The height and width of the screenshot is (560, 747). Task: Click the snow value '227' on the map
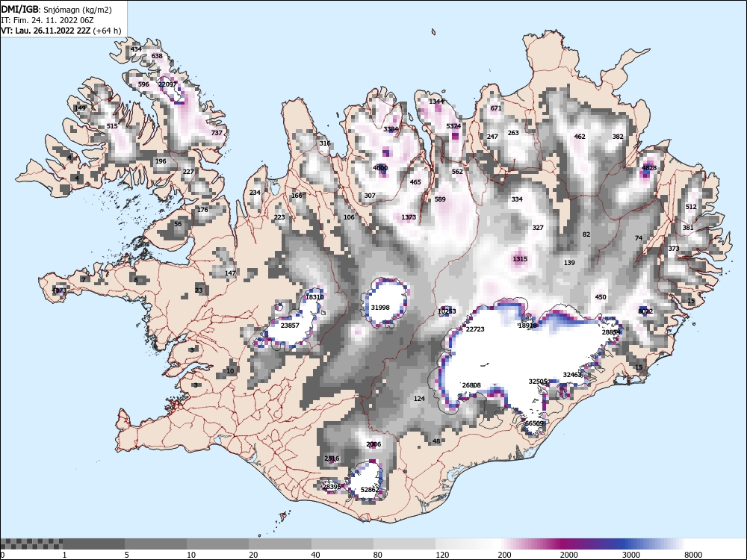click(188, 172)
